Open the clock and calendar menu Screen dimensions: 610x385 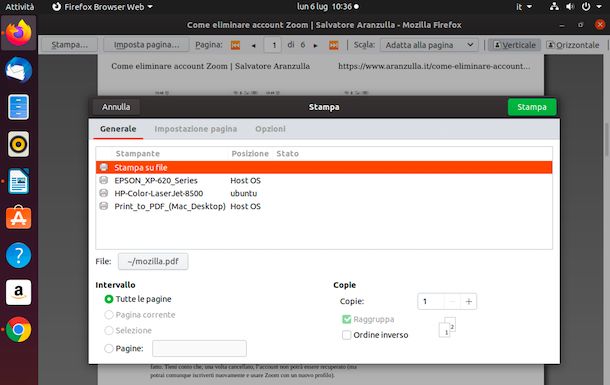point(328,7)
